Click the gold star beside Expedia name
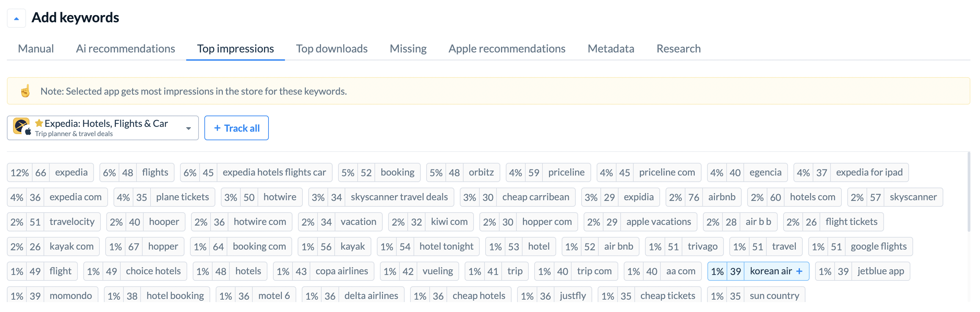 [39, 123]
